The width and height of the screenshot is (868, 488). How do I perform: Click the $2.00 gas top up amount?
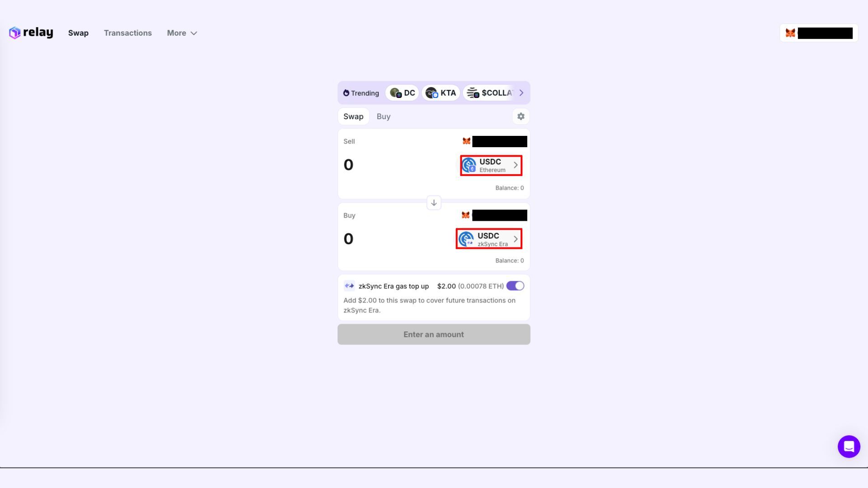[446, 286]
